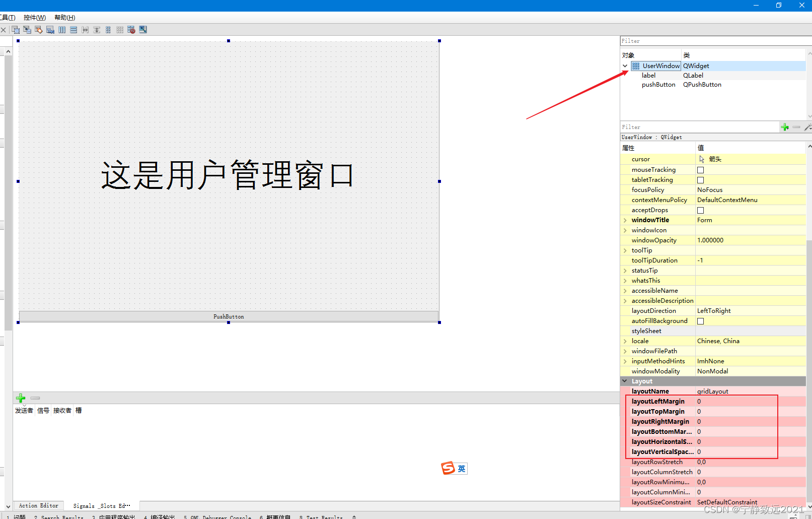Select the label QLabel in the object inspector
This screenshot has height=519, width=812.
pos(648,75)
